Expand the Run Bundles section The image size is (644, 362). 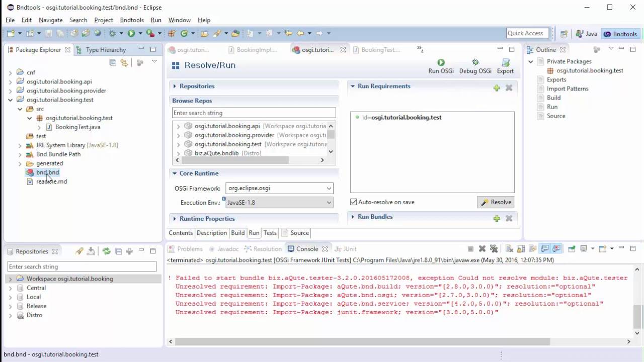[x=353, y=217]
